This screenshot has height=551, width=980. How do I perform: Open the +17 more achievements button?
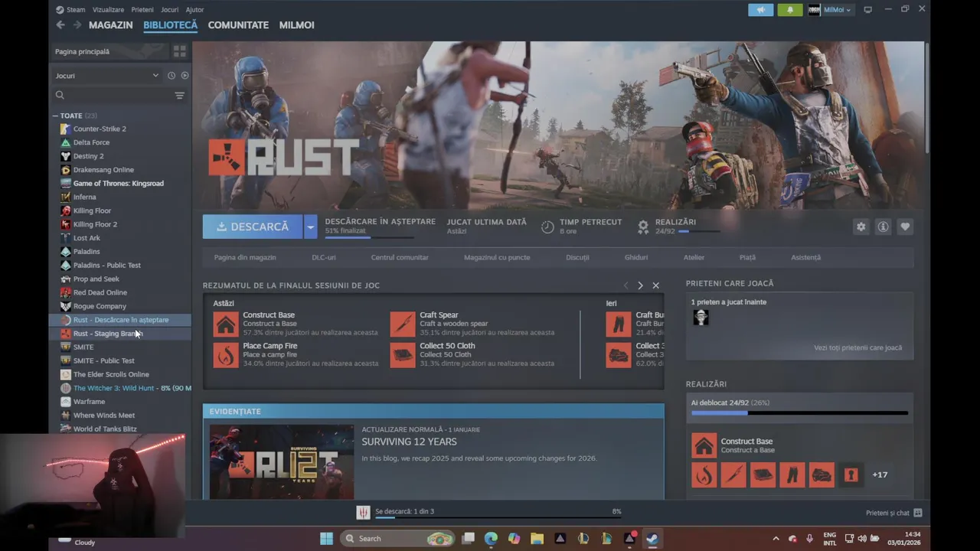click(x=880, y=474)
